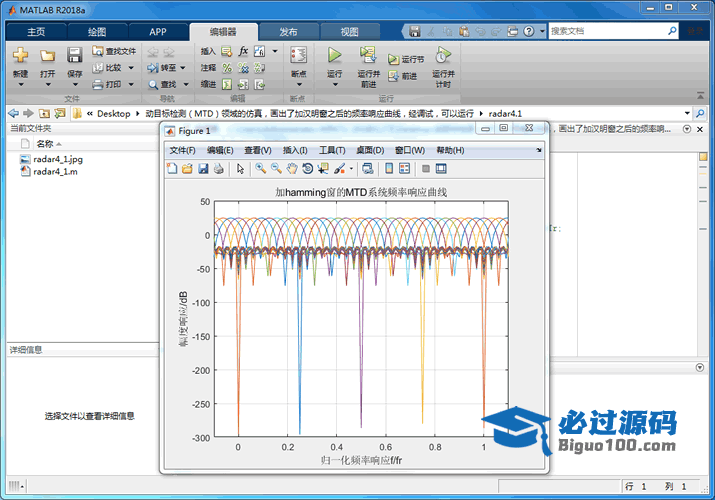Toggle the Insert Legend icon in Figure 1
The width and height of the screenshot is (715, 500).
tap(404, 169)
